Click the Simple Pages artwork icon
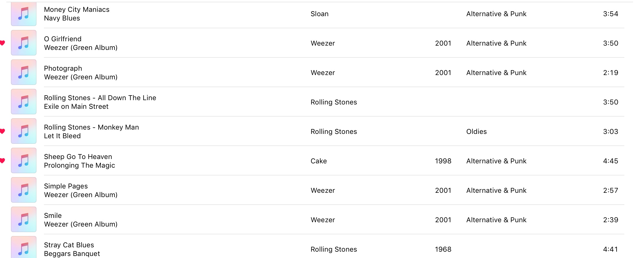 point(24,190)
